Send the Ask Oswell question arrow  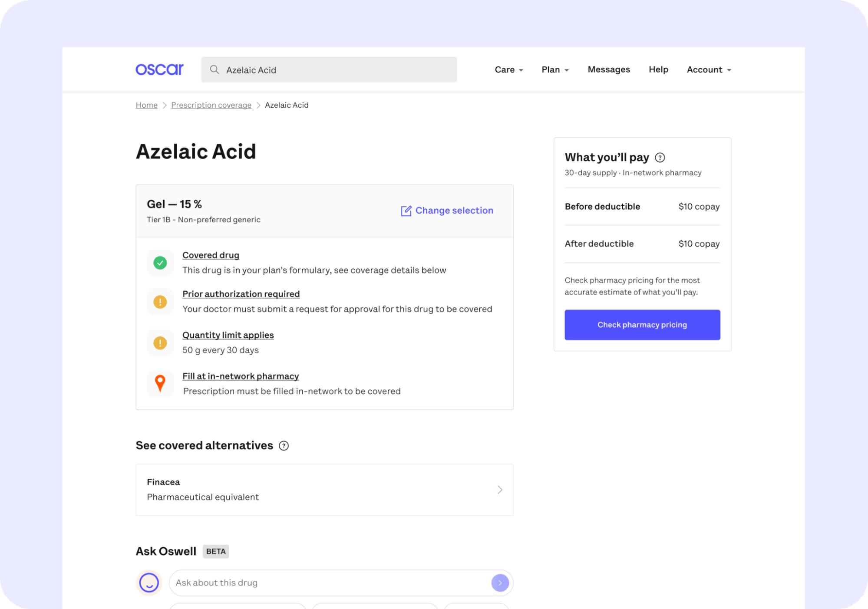click(500, 583)
